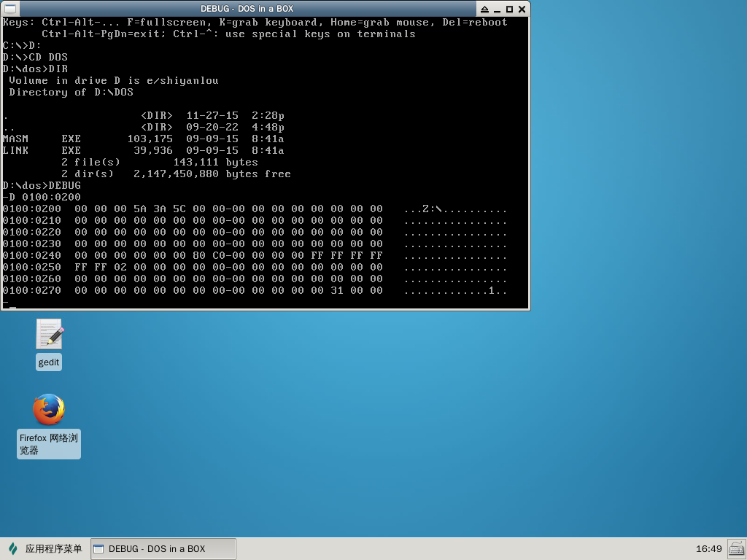Click the -D 0100:0200 debug command

pyautogui.click(x=42, y=197)
